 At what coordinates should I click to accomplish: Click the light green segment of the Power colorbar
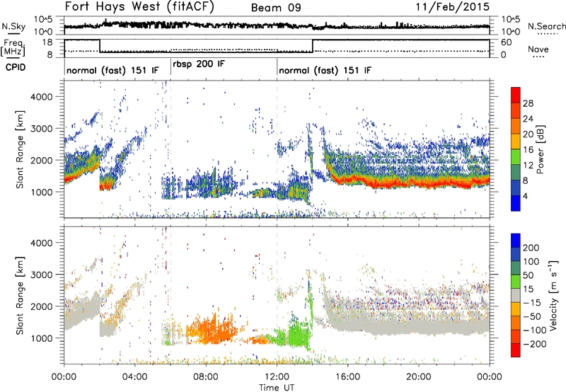[516, 158]
